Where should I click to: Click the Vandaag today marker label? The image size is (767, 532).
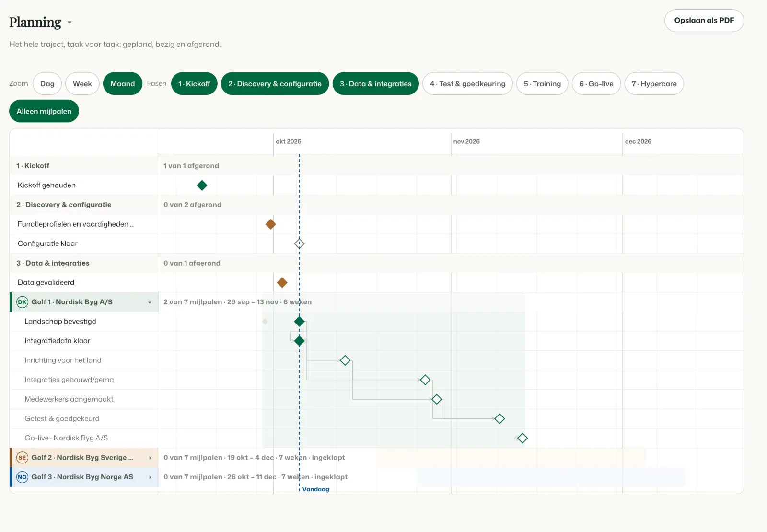pos(316,489)
